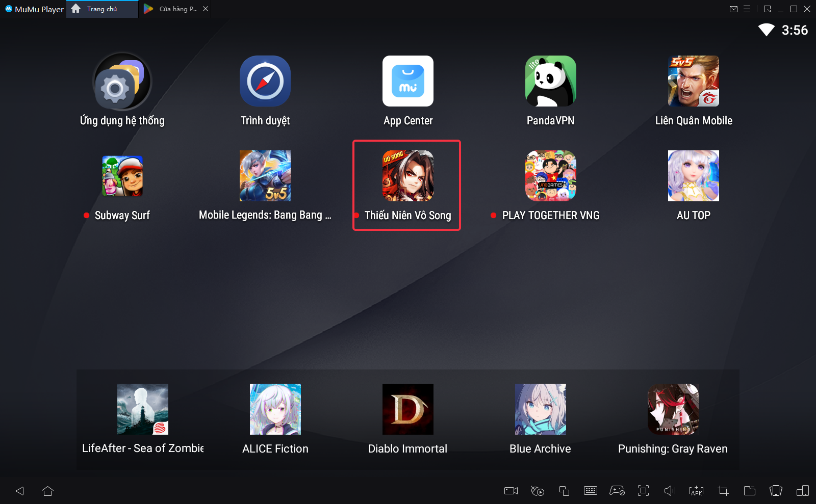Launch Thiếu Niên Vô Song game

[407, 176]
